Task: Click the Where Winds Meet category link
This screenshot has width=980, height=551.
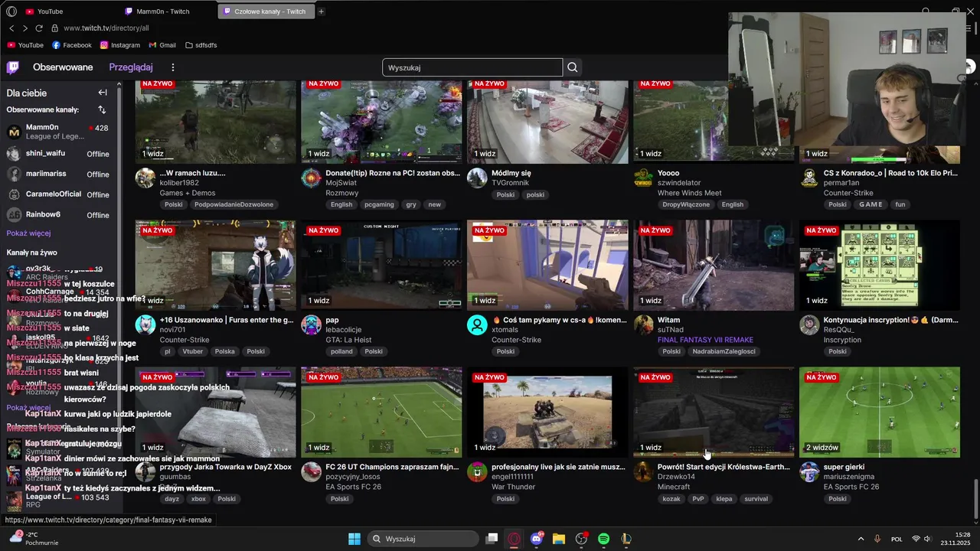Action: coord(689,193)
